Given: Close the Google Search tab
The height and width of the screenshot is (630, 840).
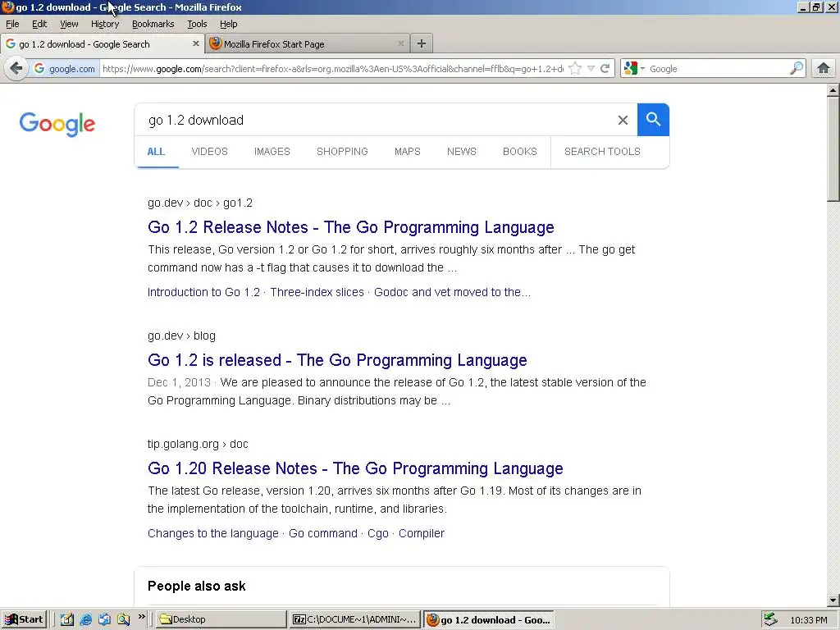Looking at the screenshot, I should (x=195, y=44).
